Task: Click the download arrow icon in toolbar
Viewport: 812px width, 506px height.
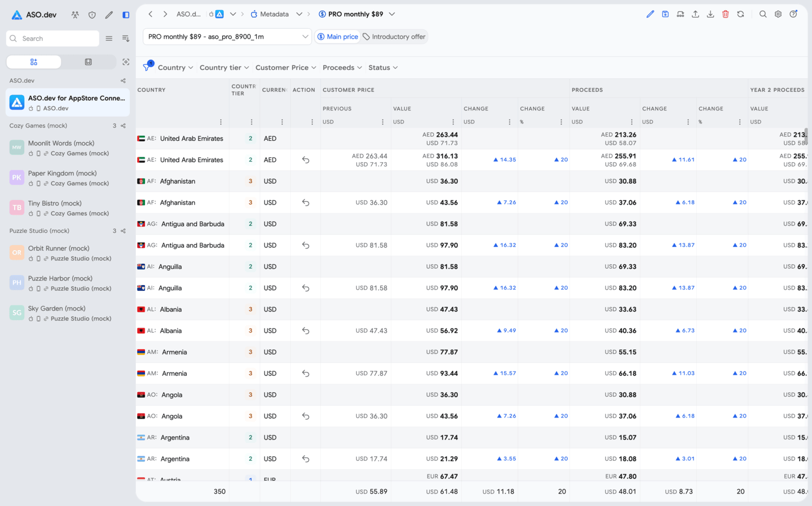Action: point(710,14)
